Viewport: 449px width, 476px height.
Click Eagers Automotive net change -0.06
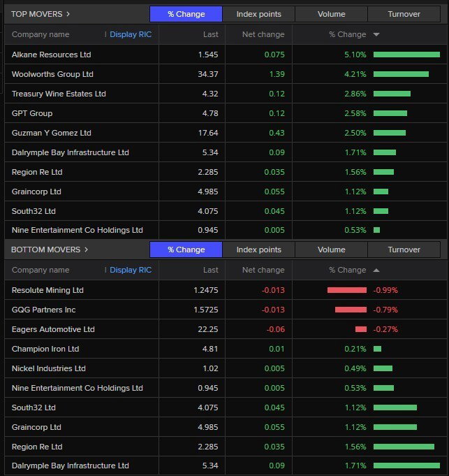(x=276, y=329)
